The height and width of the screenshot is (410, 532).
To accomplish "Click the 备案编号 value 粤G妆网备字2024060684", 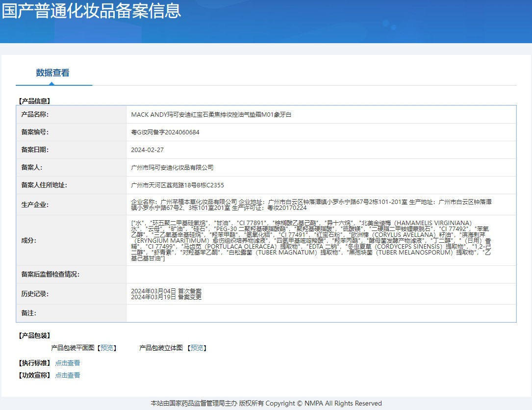I will (x=165, y=132).
